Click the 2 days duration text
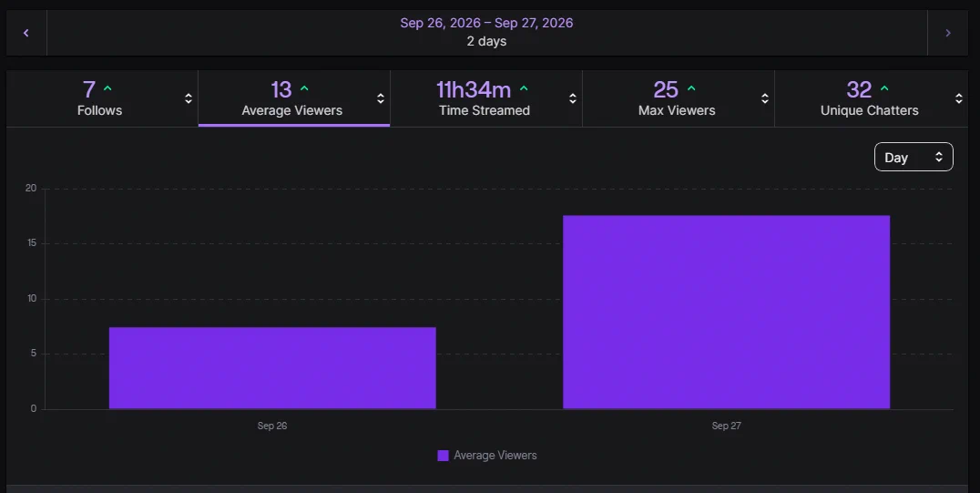Image resolution: width=980 pixels, height=493 pixels. tap(486, 41)
